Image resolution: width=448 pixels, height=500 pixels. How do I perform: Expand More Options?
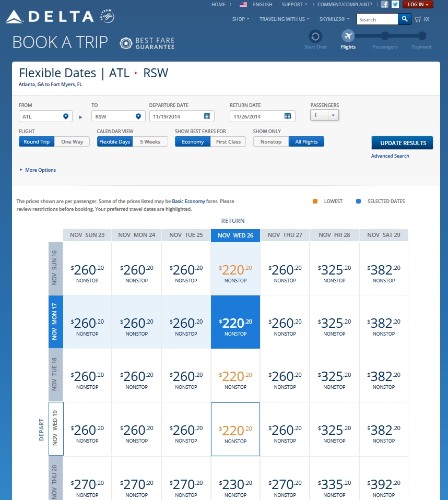[x=40, y=170]
